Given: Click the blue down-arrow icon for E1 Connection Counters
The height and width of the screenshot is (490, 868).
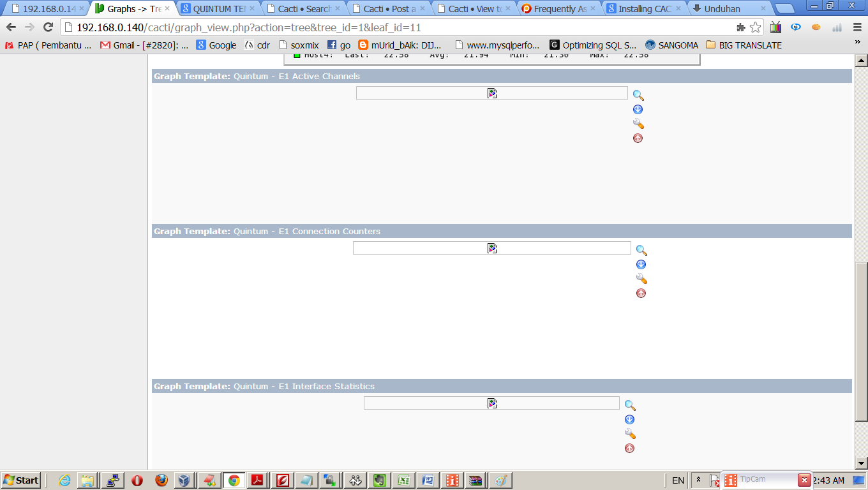Looking at the screenshot, I should (x=641, y=265).
